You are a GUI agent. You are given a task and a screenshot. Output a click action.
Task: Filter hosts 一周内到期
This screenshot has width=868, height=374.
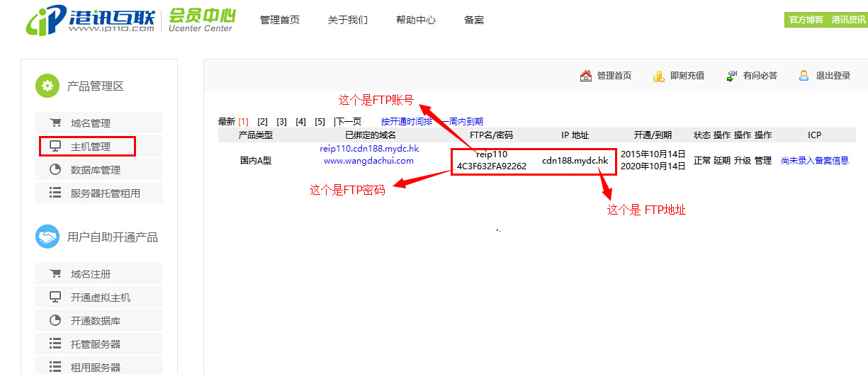point(463,122)
